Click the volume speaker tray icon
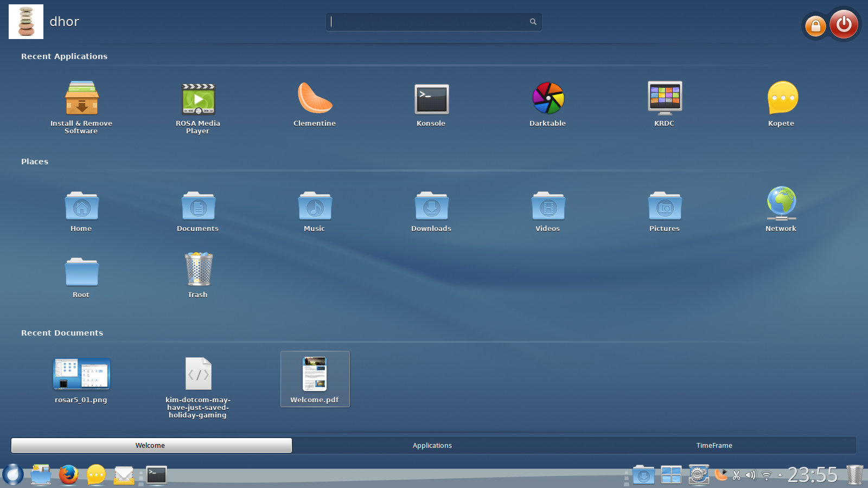Screen dimensions: 868x488 point(751,476)
